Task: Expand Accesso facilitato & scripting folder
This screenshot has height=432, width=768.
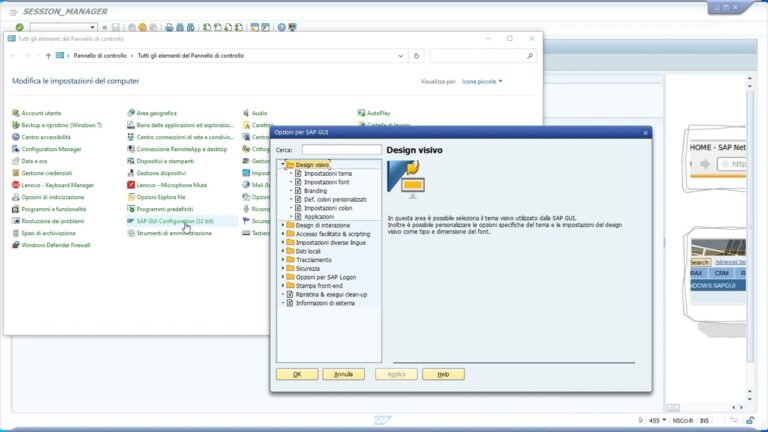Action: [x=283, y=234]
